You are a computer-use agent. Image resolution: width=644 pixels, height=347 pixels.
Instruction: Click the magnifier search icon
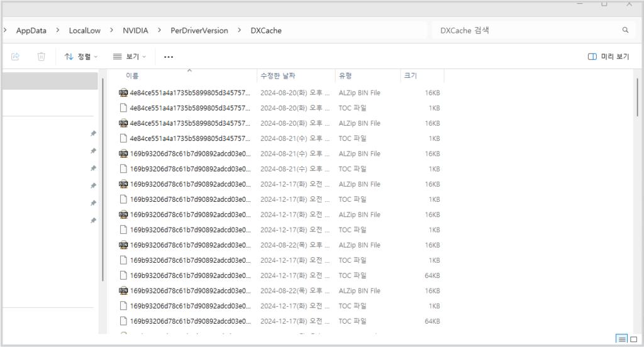click(x=625, y=30)
